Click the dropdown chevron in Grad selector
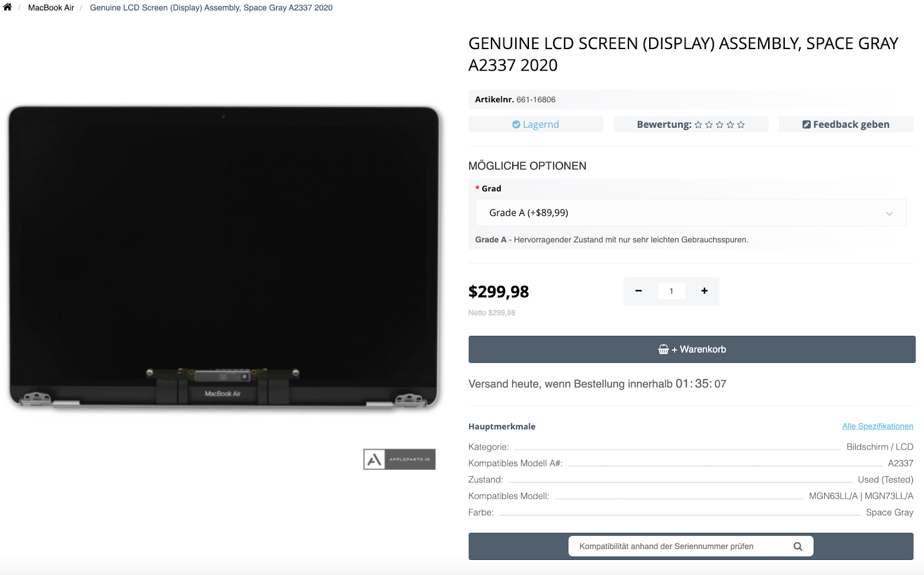The image size is (924, 575). point(889,213)
